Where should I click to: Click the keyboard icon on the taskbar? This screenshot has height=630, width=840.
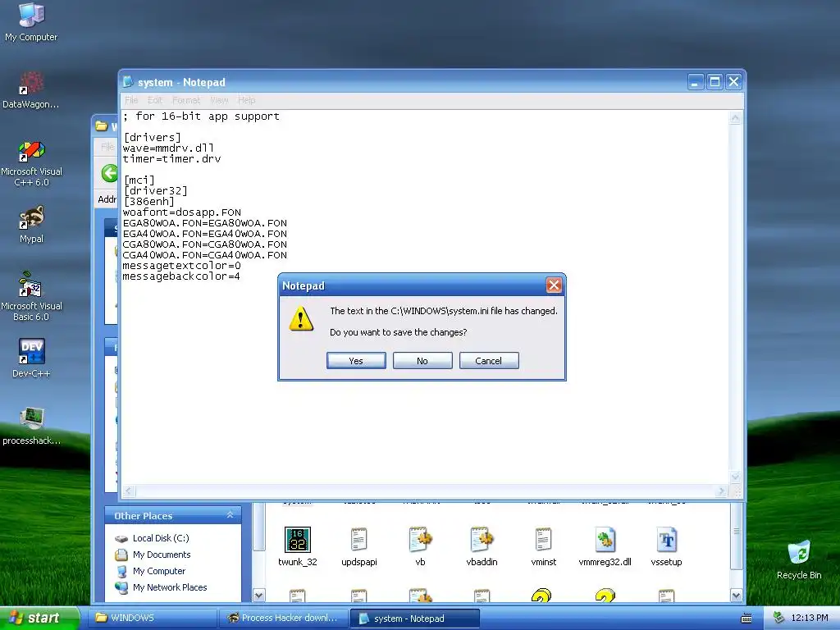[746, 619]
